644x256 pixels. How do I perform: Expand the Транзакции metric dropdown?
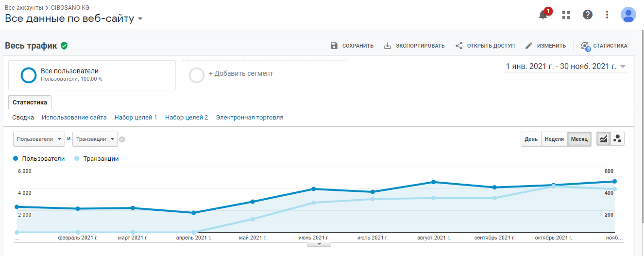(95, 139)
